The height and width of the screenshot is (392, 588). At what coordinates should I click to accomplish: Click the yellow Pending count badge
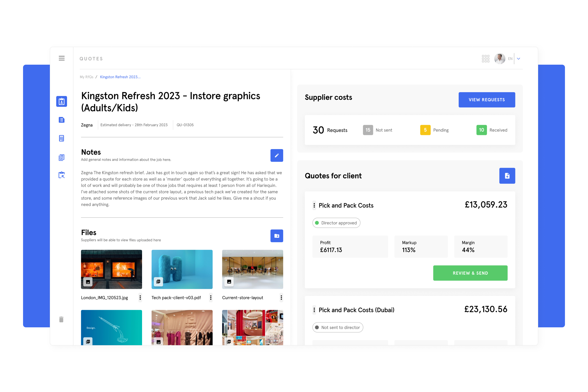point(425,130)
